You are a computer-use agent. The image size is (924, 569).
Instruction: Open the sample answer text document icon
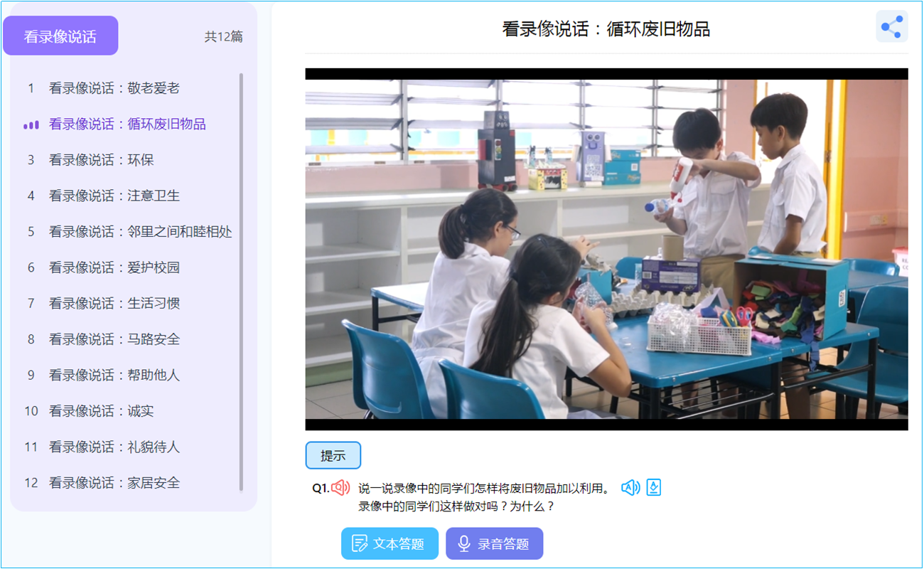click(654, 488)
